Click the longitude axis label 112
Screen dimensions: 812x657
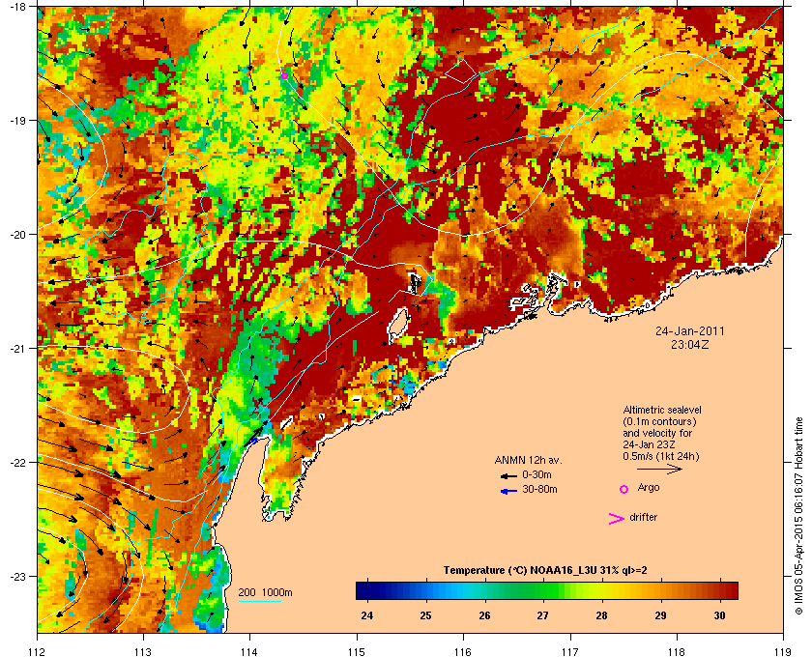point(38,652)
